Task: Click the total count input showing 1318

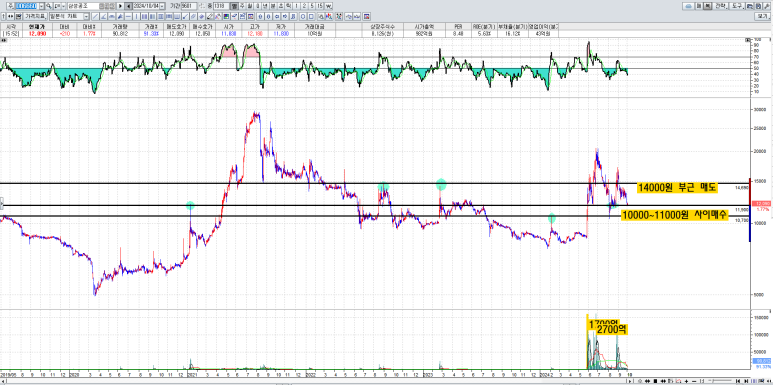Action: 221,6
